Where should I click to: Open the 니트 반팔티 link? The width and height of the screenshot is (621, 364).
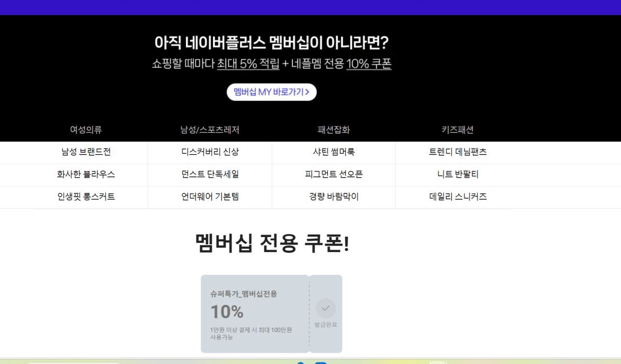tap(458, 174)
